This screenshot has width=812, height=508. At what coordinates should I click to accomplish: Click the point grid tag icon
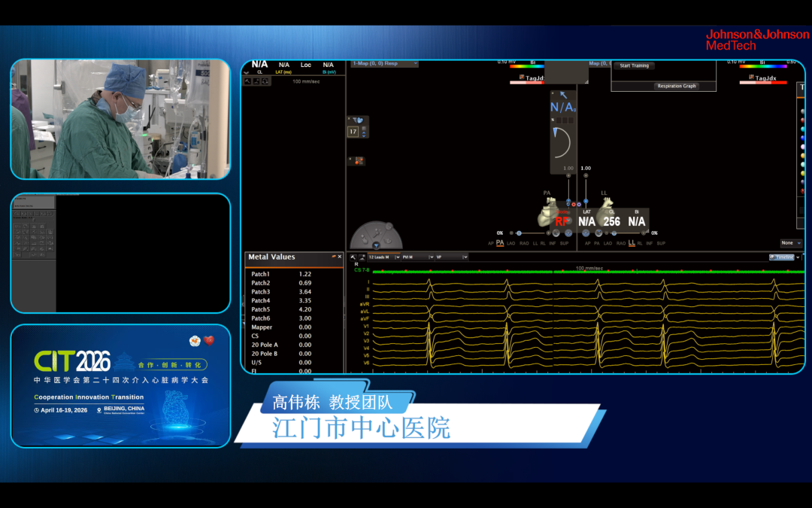coord(358,160)
